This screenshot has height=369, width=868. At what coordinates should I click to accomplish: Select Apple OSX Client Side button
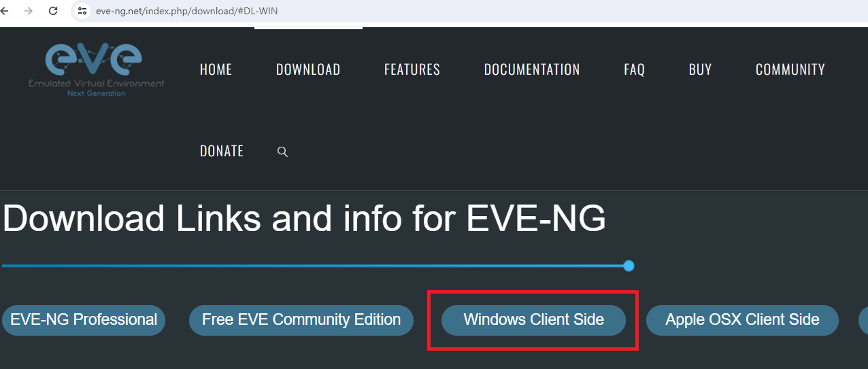tap(742, 320)
